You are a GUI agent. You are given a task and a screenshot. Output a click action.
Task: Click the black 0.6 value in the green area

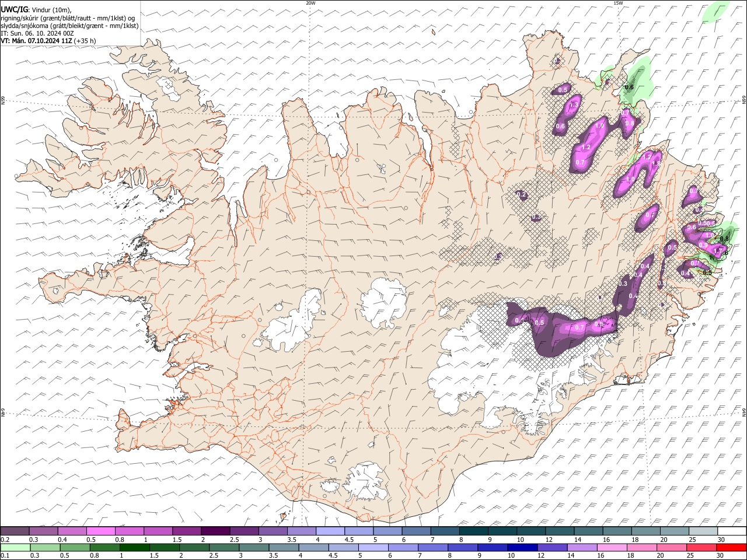point(629,87)
